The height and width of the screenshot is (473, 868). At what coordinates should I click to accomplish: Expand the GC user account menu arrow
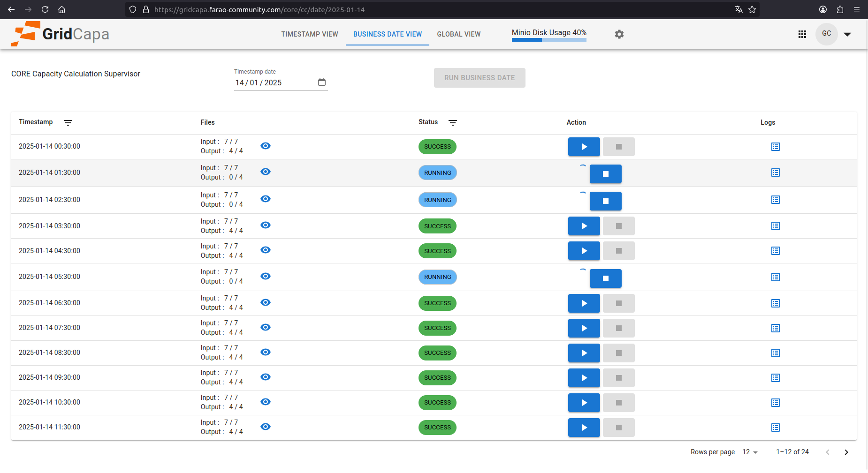(x=847, y=34)
